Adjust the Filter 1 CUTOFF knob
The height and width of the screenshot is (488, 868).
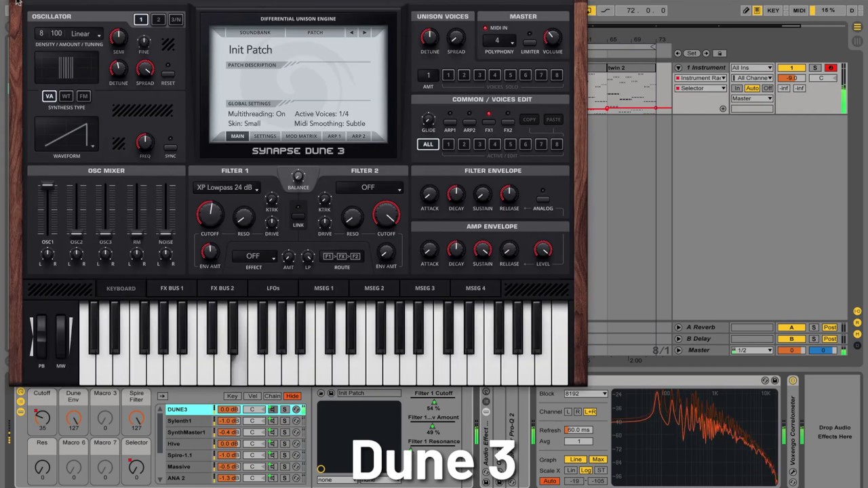pyautogui.click(x=210, y=214)
